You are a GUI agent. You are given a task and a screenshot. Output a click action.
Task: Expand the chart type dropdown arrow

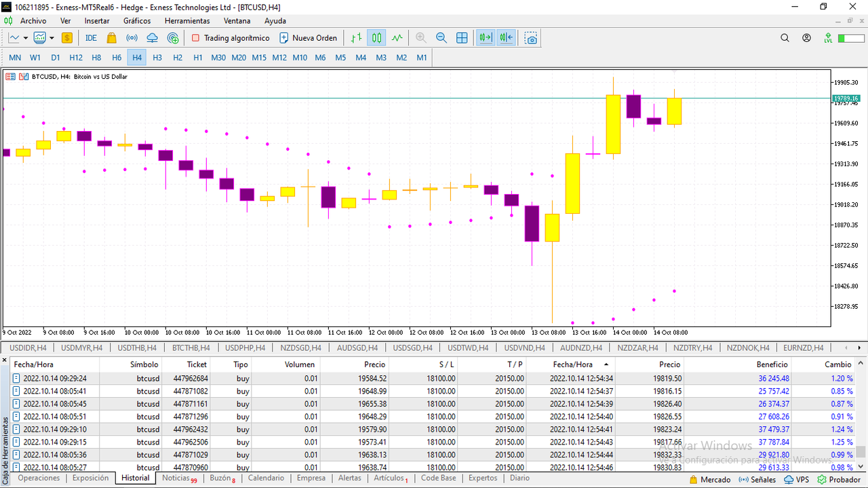click(x=26, y=38)
